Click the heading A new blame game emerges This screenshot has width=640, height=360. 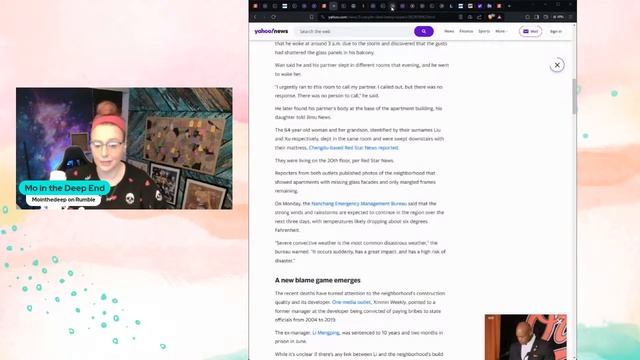coord(318,280)
